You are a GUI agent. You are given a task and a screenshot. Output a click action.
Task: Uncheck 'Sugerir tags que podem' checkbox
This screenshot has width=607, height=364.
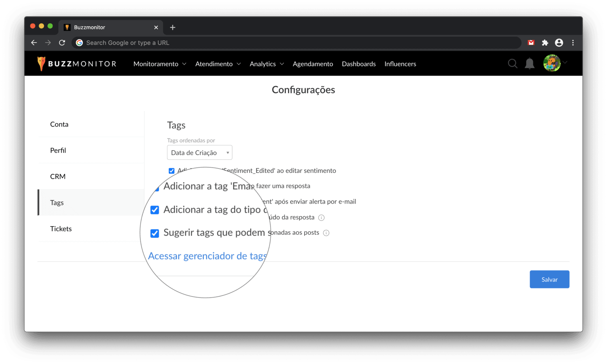pos(155,233)
